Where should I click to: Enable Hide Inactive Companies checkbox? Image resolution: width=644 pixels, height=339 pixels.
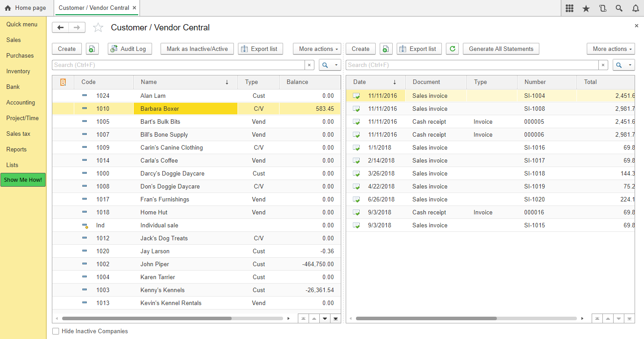click(x=56, y=331)
